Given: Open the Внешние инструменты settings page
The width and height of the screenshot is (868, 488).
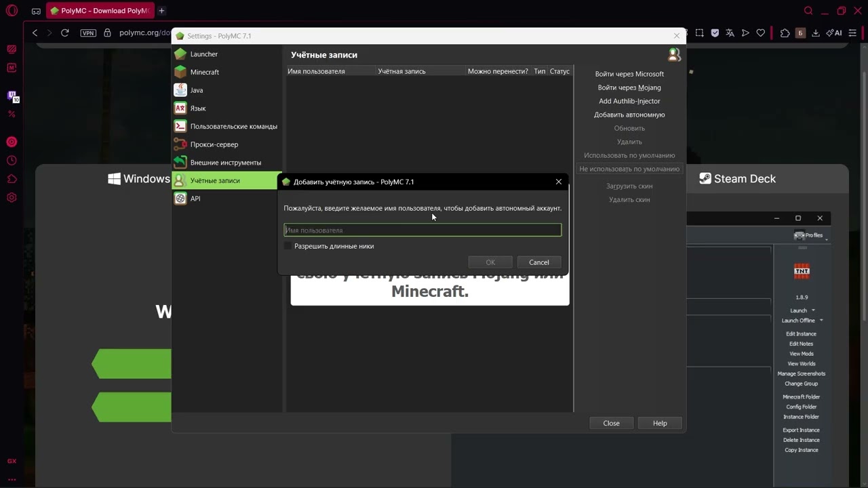Looking at the screenshot, I should [x=227, y=163].
